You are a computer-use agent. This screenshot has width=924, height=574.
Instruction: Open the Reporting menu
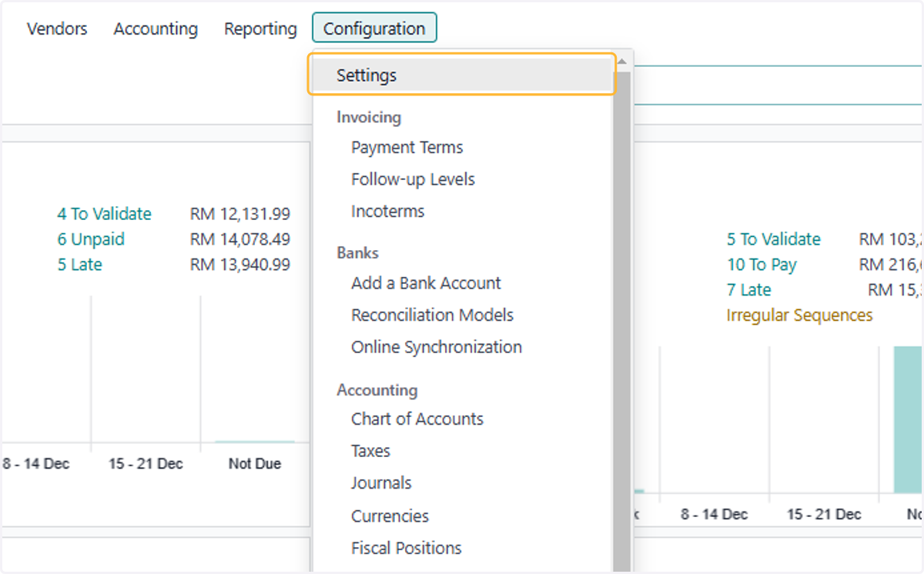260,28
